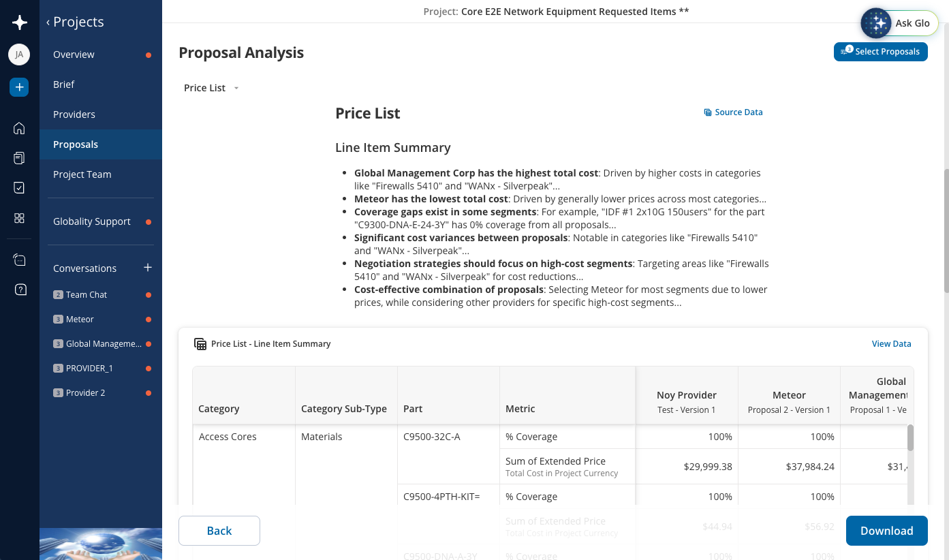Open the Team Chat conversation
Image resolution: width=949 pixels, height=560 pixels.
[x=101, y=295]
